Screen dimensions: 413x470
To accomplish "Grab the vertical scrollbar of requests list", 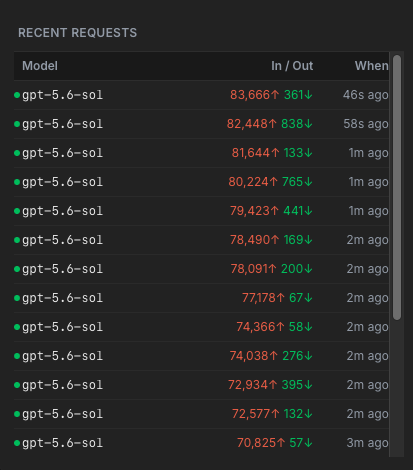I will 397,187.
